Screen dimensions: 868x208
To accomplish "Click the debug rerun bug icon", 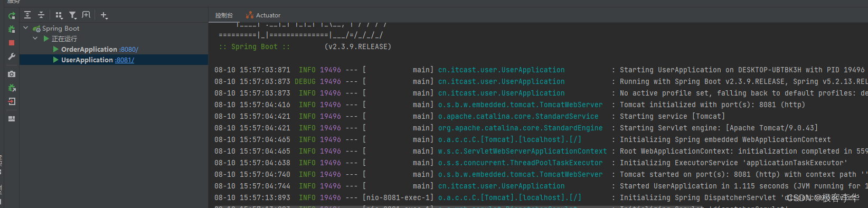I will tap(12, 30).
